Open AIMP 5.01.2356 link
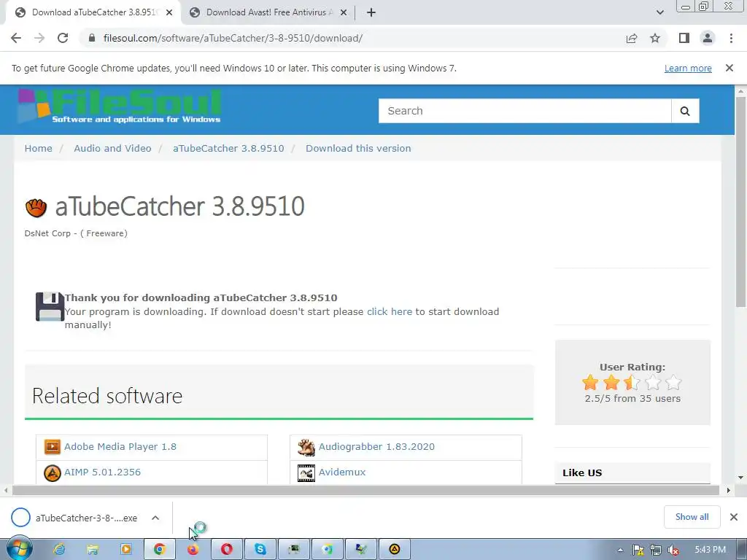The width and height of the screenshot is (747, 560). click(102, 472)
